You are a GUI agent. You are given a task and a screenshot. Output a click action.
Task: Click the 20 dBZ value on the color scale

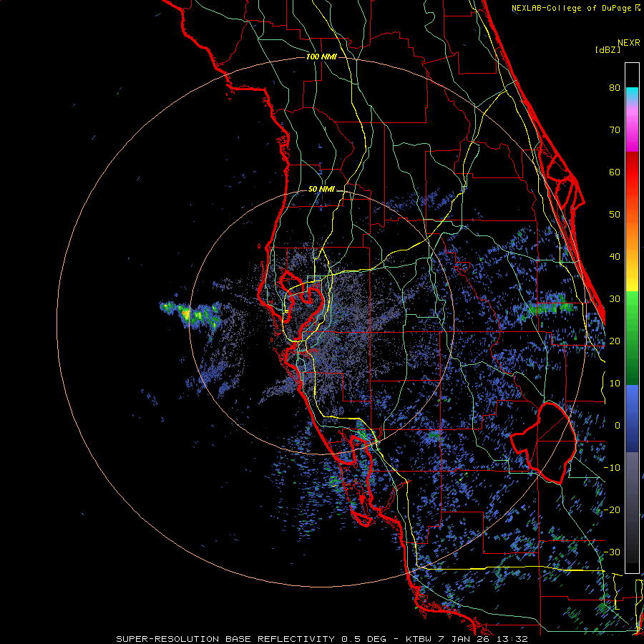click(x=615, y=341)
